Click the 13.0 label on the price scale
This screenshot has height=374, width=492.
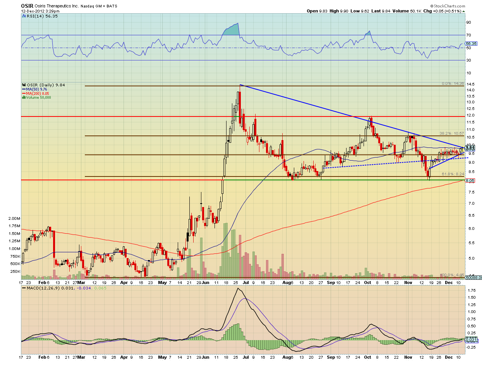click(470, 102)
